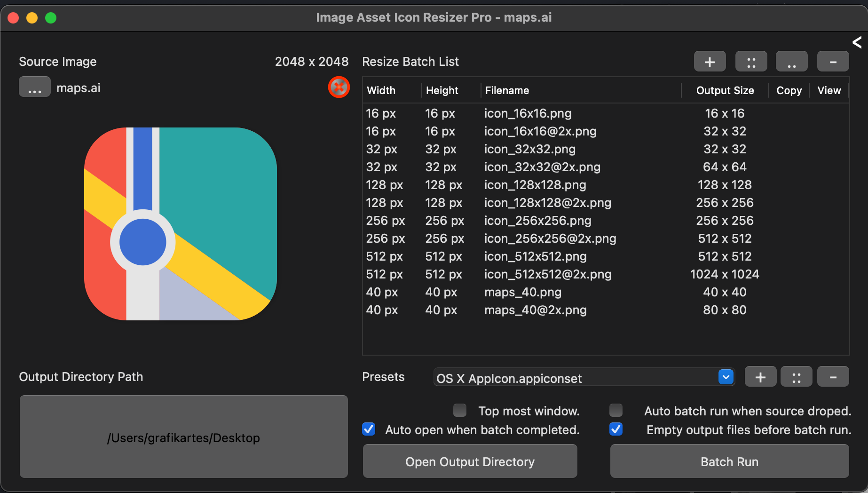Click the four-dots button above batch list
Viewport: 868px width, 493px height.
tap(751, 62)
